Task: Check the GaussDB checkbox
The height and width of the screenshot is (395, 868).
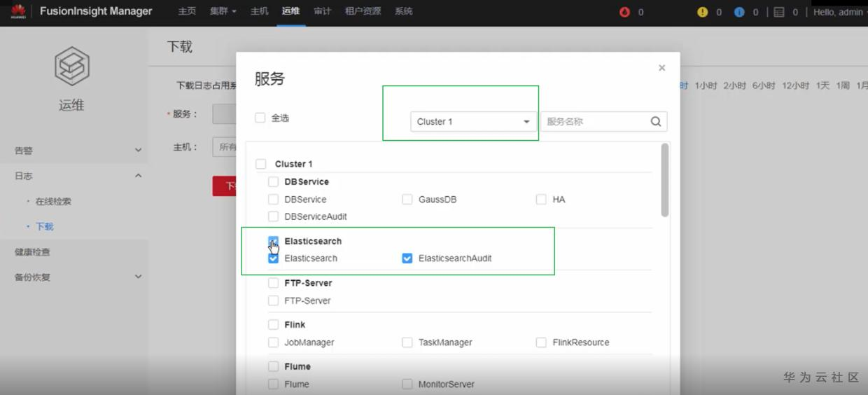Action: (407, 200)
